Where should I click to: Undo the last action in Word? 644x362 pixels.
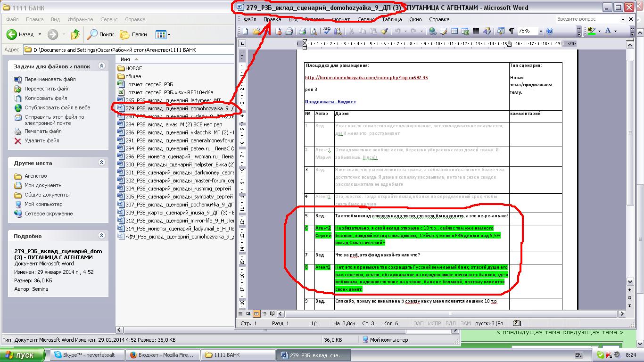pyautogui.click(x=398, y=31)
